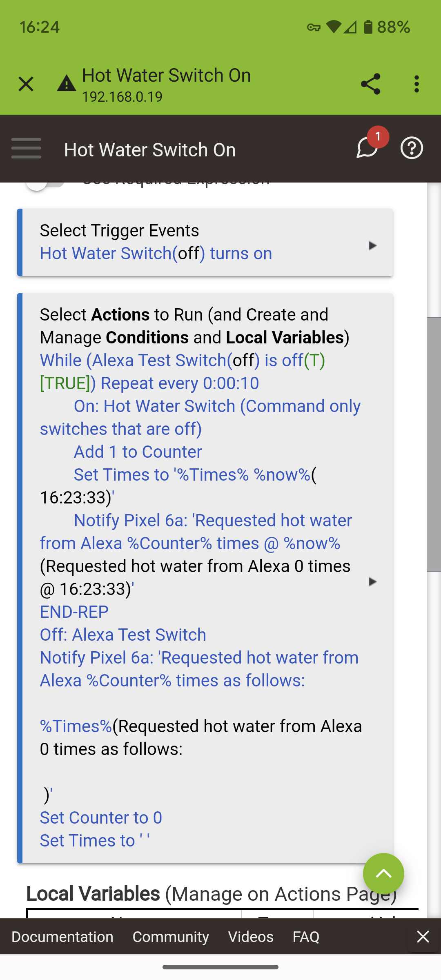
Task: Open the Community footer link
Action: click(x=171, y=936)
